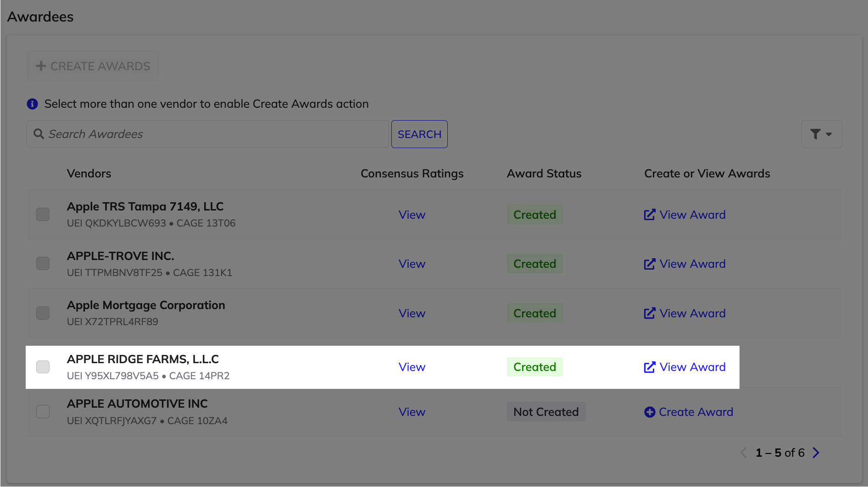Click the previous page chevron
The width and height of the screenshot is (868, 487).
click(x=744, y=453)
